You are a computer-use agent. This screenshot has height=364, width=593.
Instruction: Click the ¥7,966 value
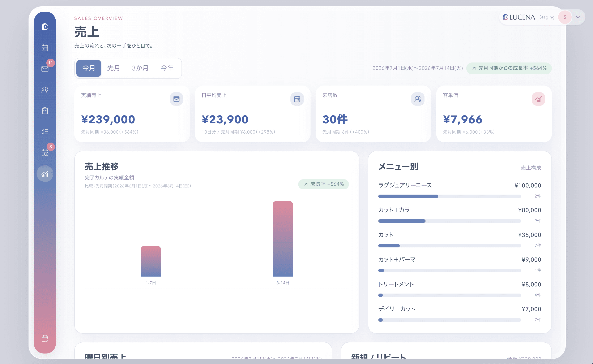[462, 119]
